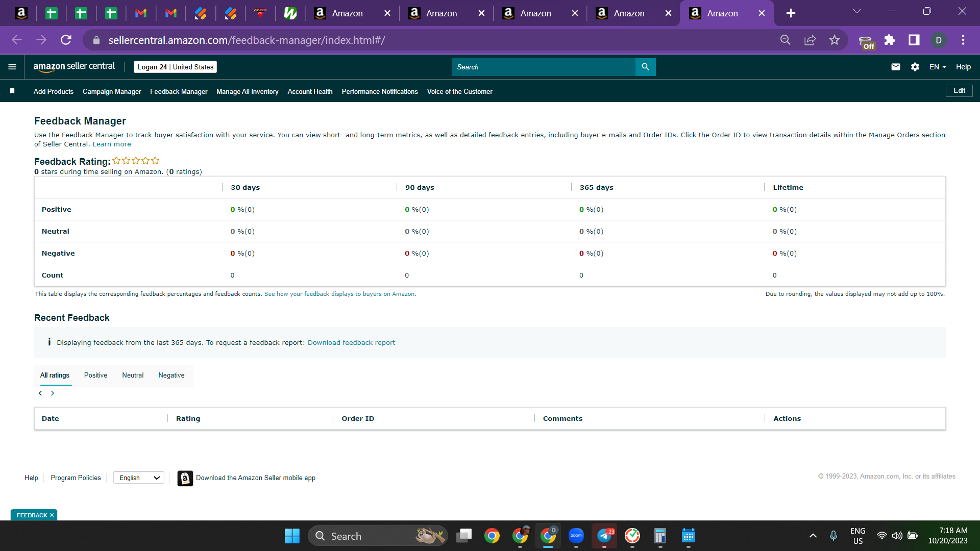Select the Positive feedback tab
This screenshot has height=551, width=980.
(95, 375)
